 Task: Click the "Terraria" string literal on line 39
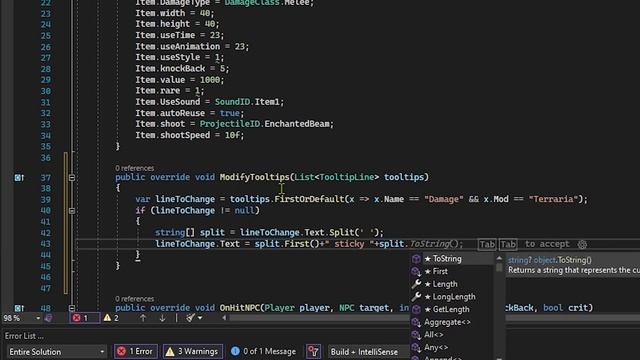pos(554,199)
